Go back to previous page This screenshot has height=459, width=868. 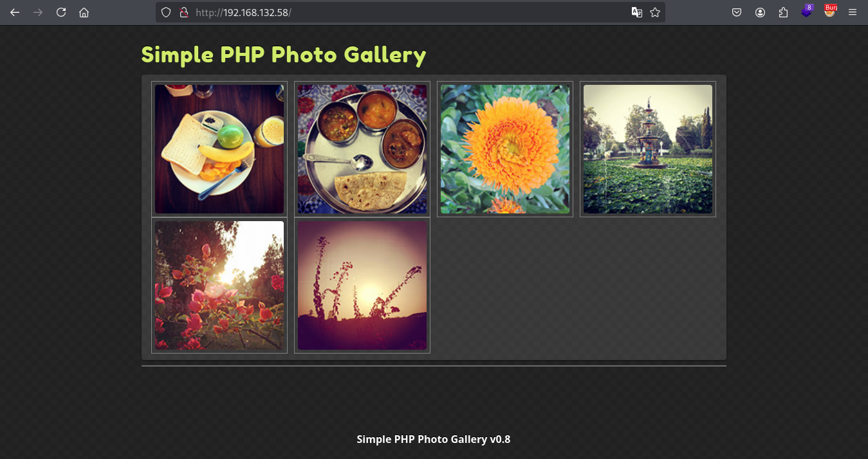click(15, 12)
